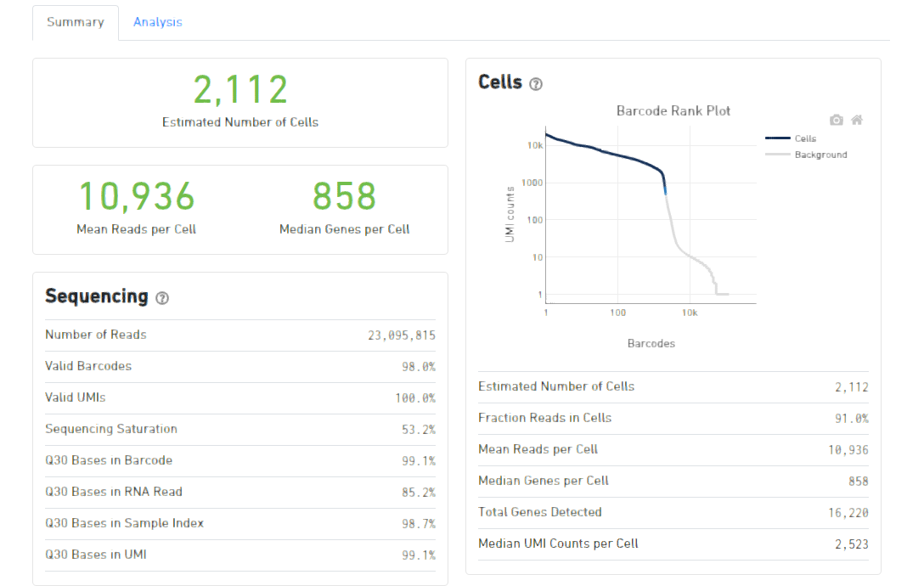924x586 pixels.
Task: Click the UMI counts y-axis label
Action: (510, 214)
